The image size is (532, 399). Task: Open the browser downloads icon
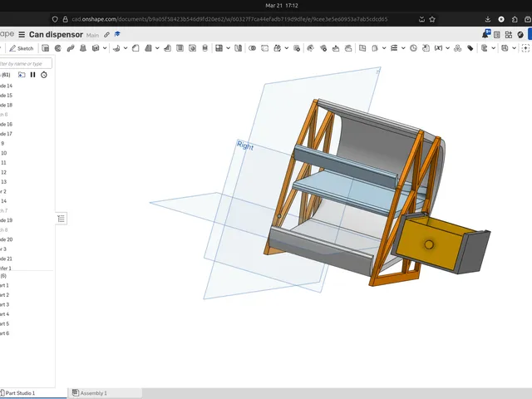point(488,19)
